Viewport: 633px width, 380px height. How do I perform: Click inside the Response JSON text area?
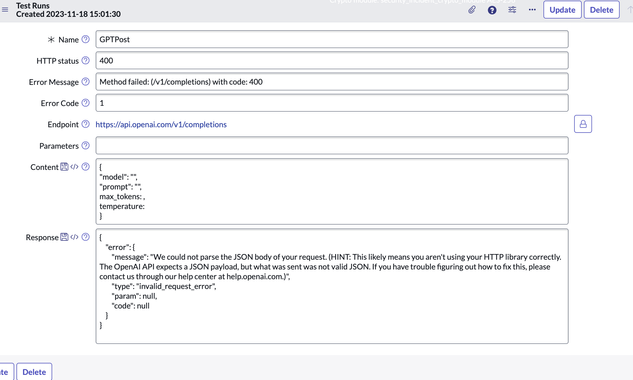pyautogui.click(x=332, y=286)
